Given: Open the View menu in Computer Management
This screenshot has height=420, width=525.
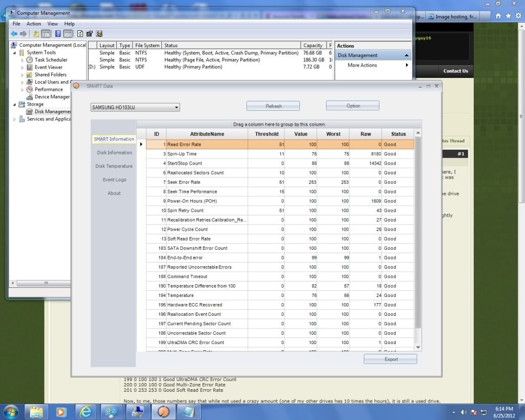Looking at the screenshot, I should pos(53,24).
